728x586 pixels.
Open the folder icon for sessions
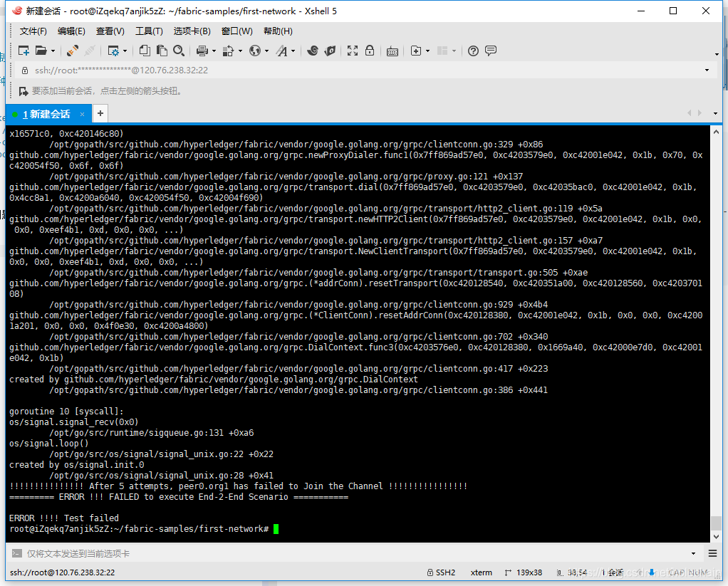coord(41,51)
